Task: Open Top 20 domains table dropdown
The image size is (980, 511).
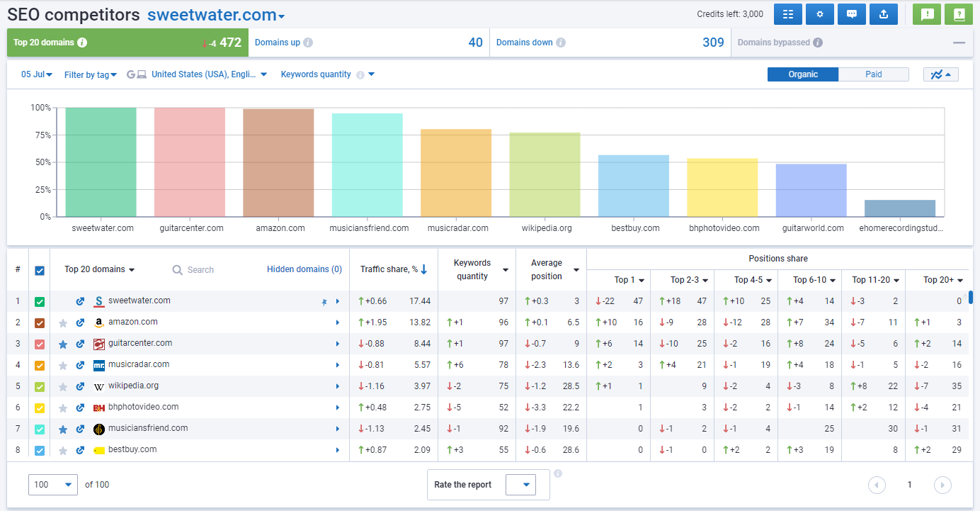Action: click(x=100, y=269)
